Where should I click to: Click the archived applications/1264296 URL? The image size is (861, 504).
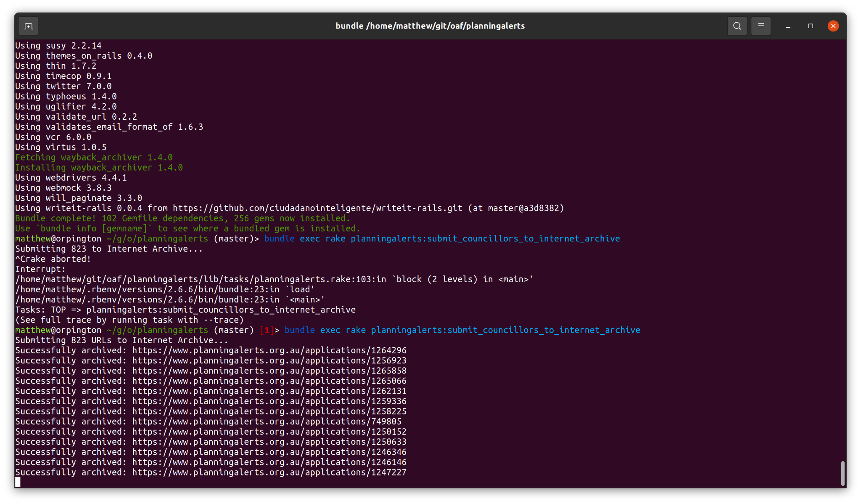[x=269, y=350]
